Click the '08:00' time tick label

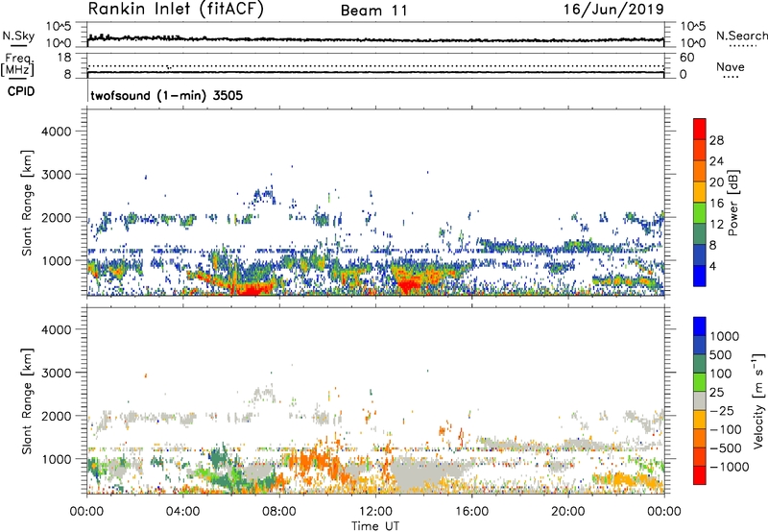pos(279,512)
